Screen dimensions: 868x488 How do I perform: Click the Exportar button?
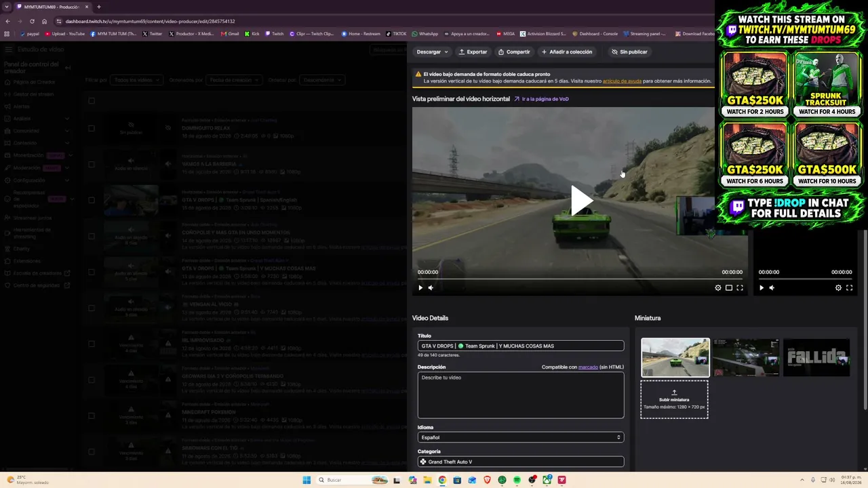coord(473,52)
